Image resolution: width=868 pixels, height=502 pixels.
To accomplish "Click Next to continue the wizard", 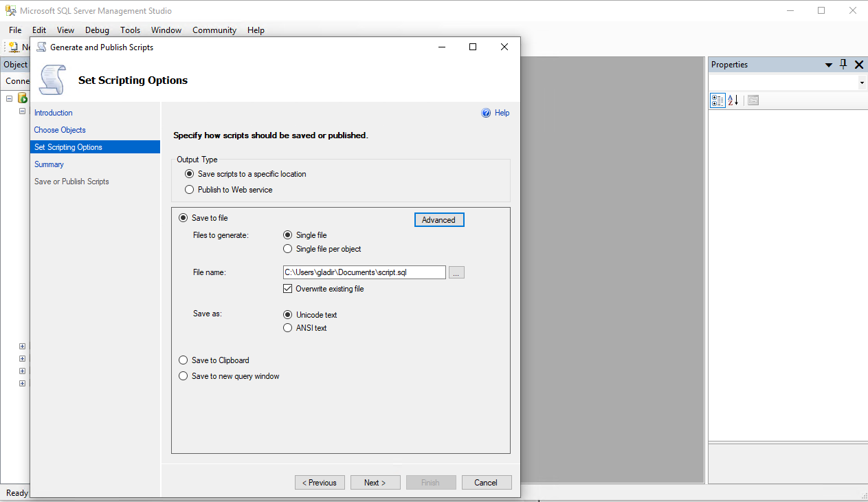I will click(x=375, y=482).
